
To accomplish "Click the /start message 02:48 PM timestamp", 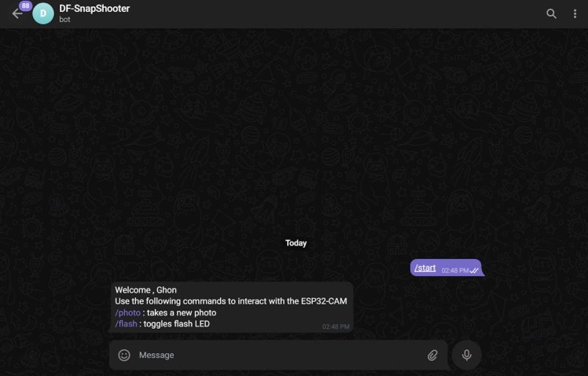I will (x=455, y=271).
